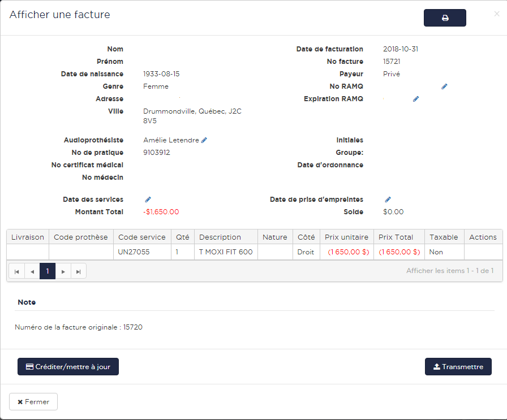The image size is (507, 420).
Task: Edit the No RAMQ field pencil
Action: click(x=444, y=86)
